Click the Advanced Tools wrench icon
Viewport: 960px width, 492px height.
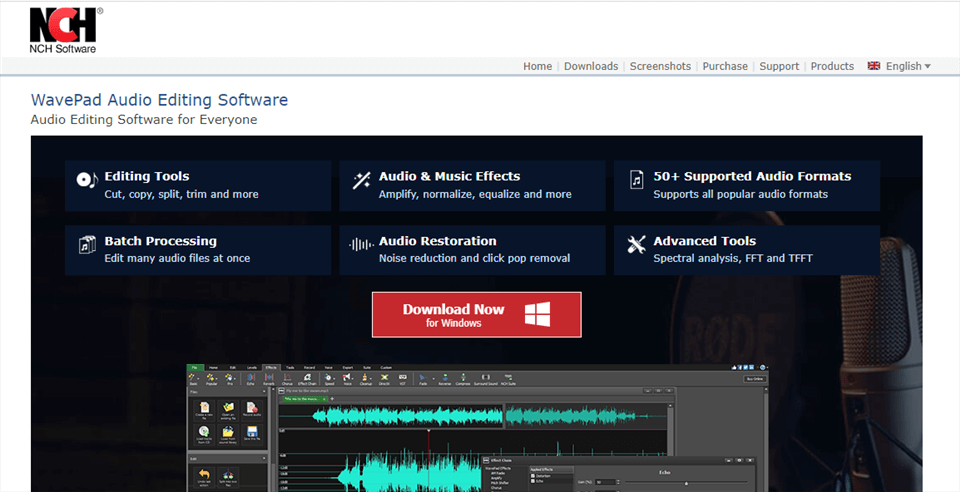click(636, 245)
